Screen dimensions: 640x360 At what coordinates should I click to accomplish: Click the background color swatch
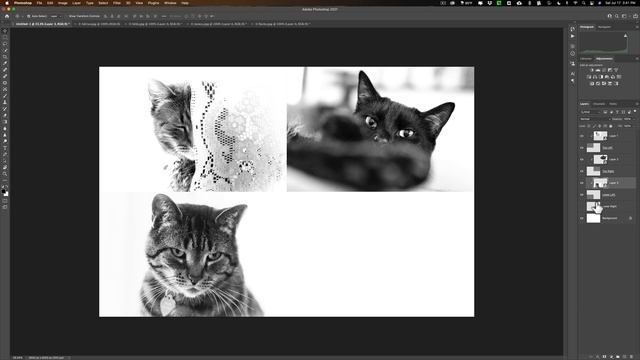click(x=6, y=194)
